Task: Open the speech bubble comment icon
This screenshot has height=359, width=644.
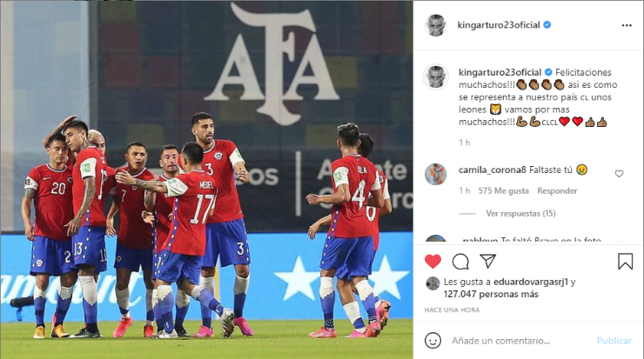Action: coord(460,262)
